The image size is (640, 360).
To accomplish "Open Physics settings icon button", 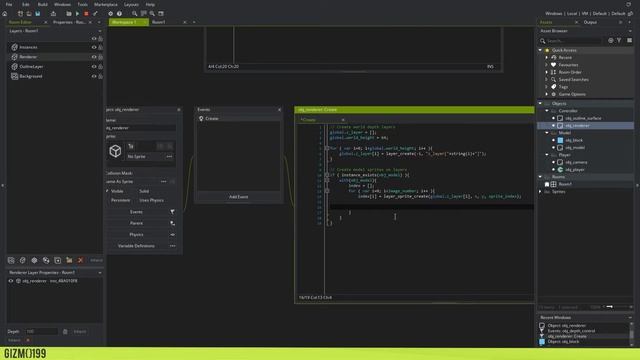I will 172,235.
